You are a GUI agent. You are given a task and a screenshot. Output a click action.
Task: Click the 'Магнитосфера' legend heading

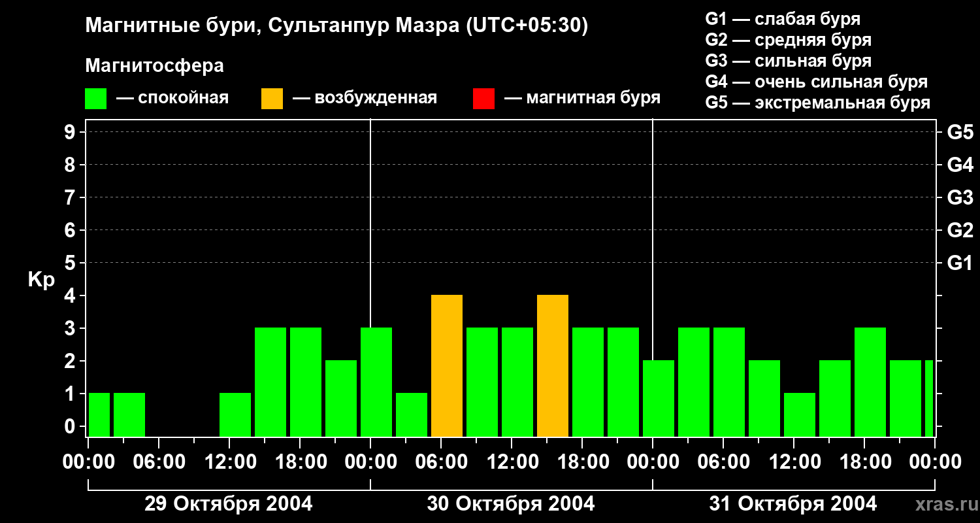[154, 66]
